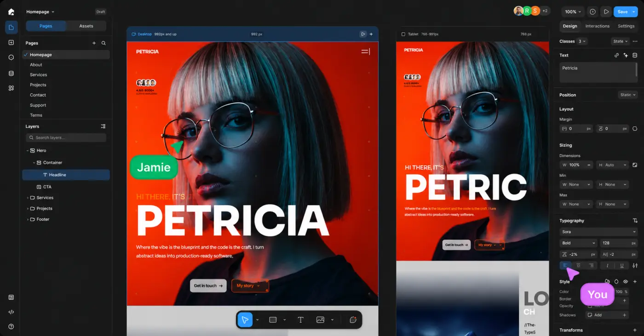Open the State dropdown
The image size is (644, 336).
(x=620, y=41)
